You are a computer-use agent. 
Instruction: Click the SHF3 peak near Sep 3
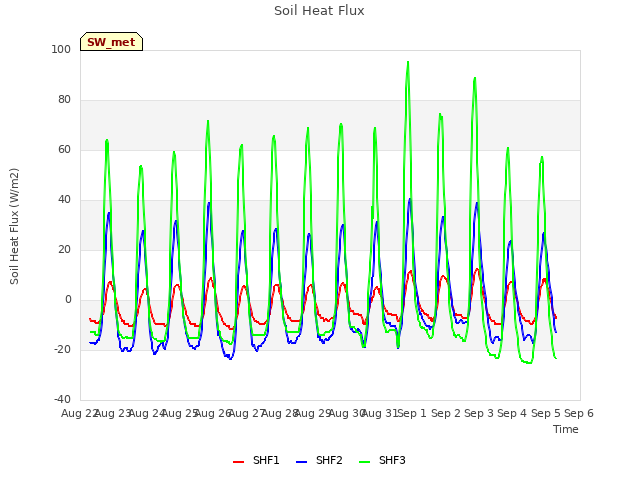(x=475, y=78)
